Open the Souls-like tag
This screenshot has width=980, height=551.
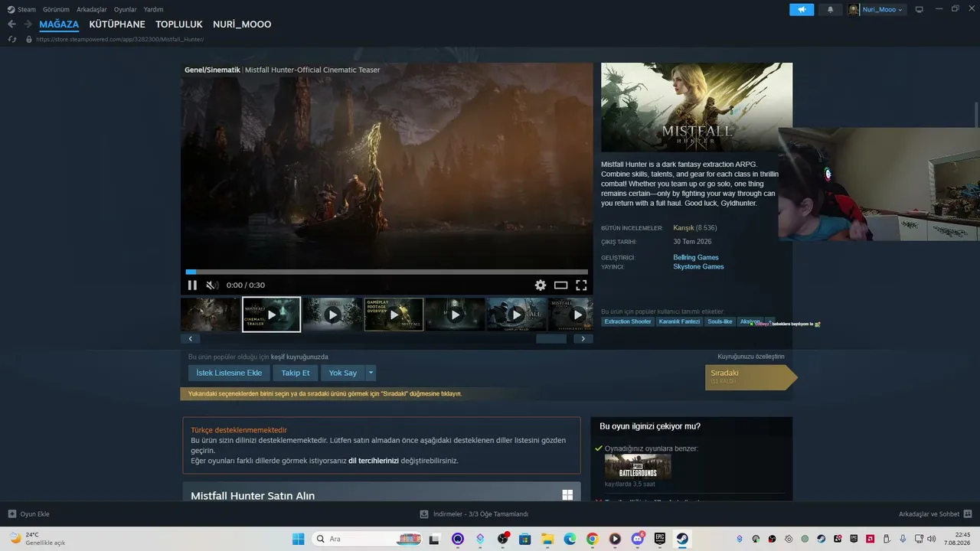[720, 321]
